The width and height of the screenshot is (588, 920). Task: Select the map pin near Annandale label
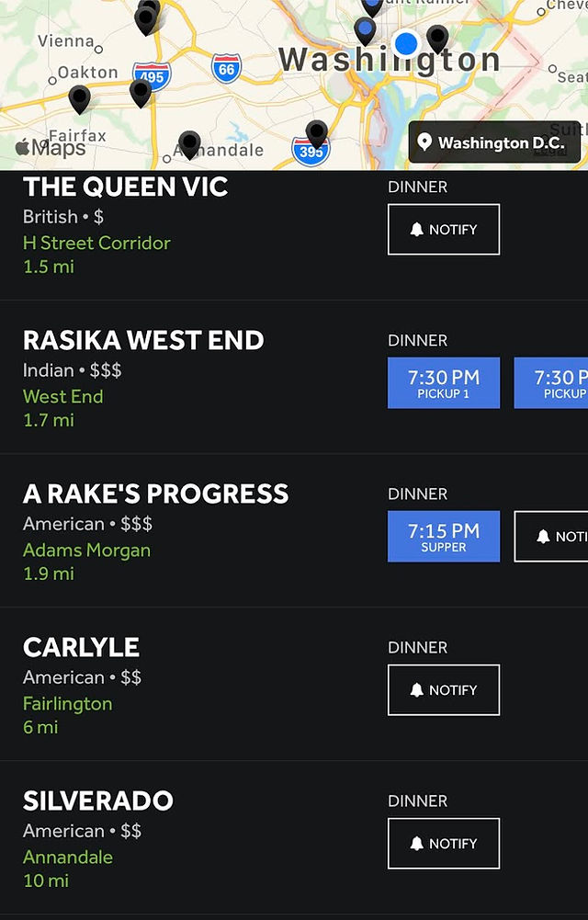pyautogui.click(x=189, y=143)
